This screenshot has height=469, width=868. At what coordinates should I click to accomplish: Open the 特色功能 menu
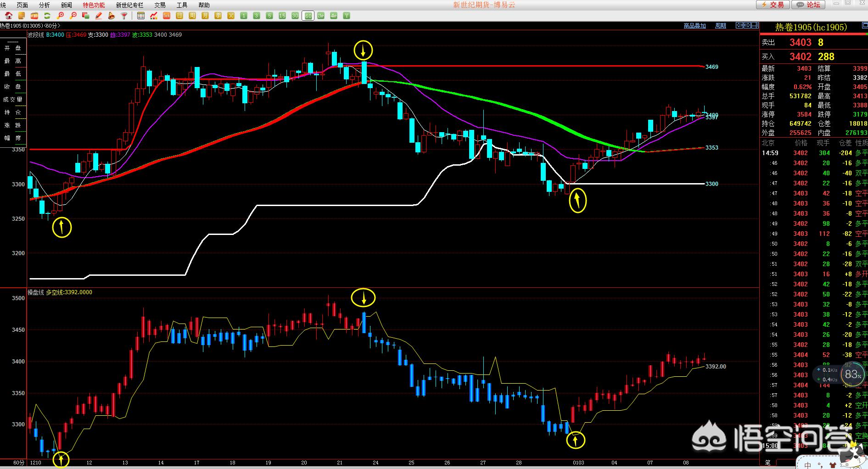pos(94,5)
